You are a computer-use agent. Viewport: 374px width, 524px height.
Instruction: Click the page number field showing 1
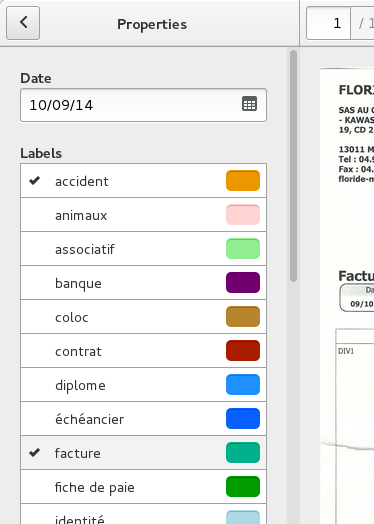click(328, 23)
